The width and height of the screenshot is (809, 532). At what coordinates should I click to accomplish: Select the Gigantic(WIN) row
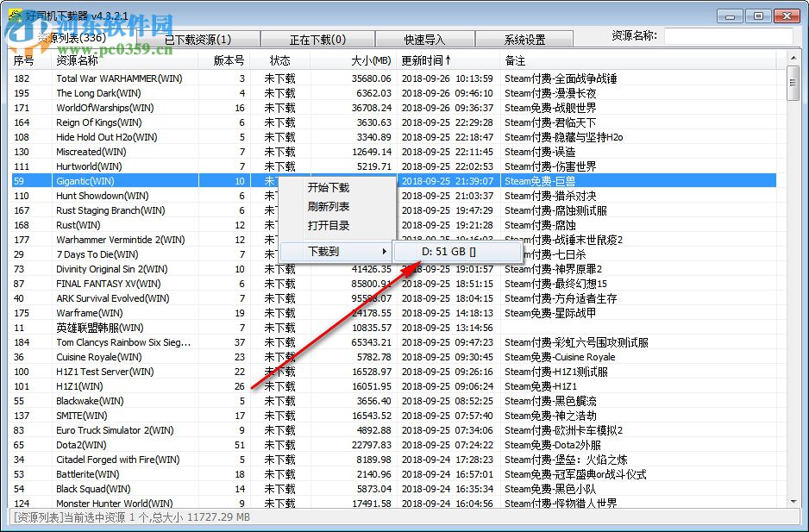click(x=392, y=181)
